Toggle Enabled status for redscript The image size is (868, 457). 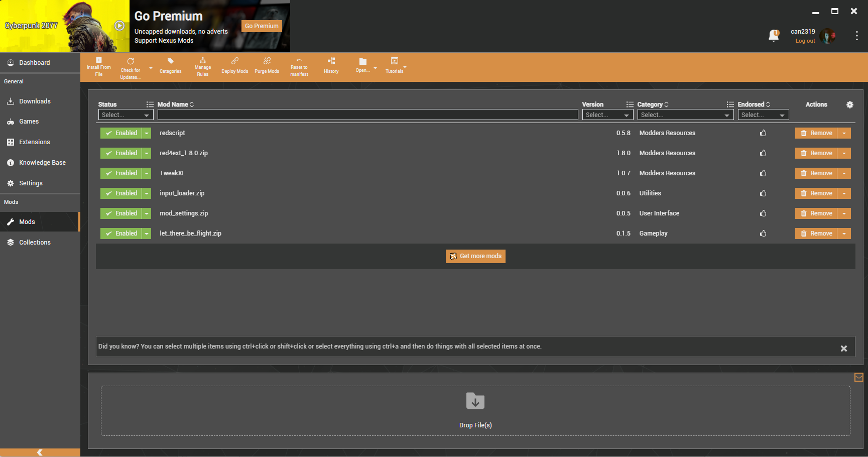(x=121, y=133)
